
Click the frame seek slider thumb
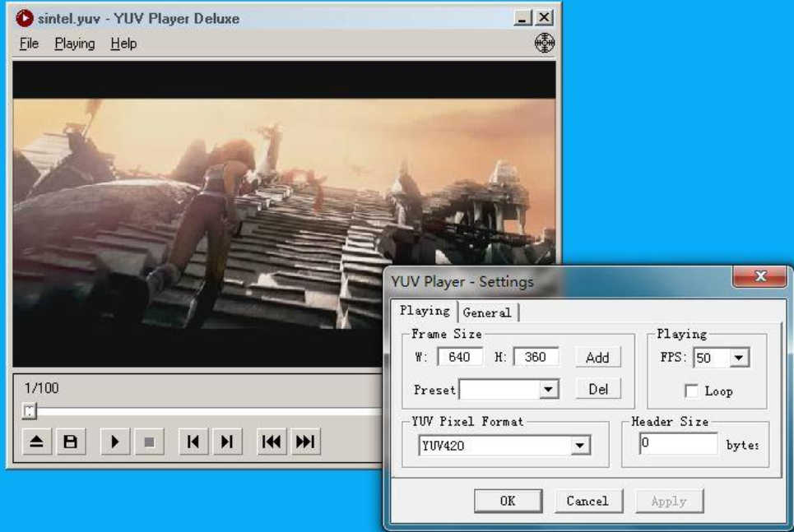[x=30, y=410]
